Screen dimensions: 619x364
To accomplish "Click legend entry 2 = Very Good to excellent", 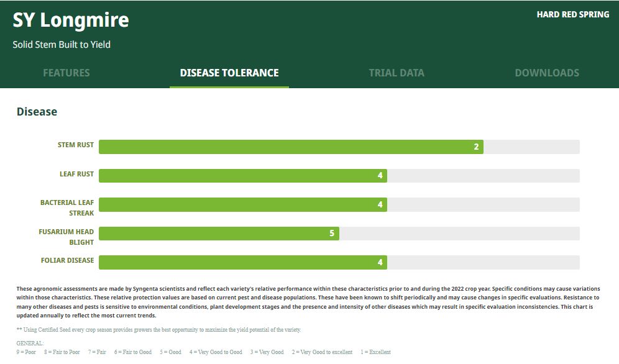I will coord(322,352).
